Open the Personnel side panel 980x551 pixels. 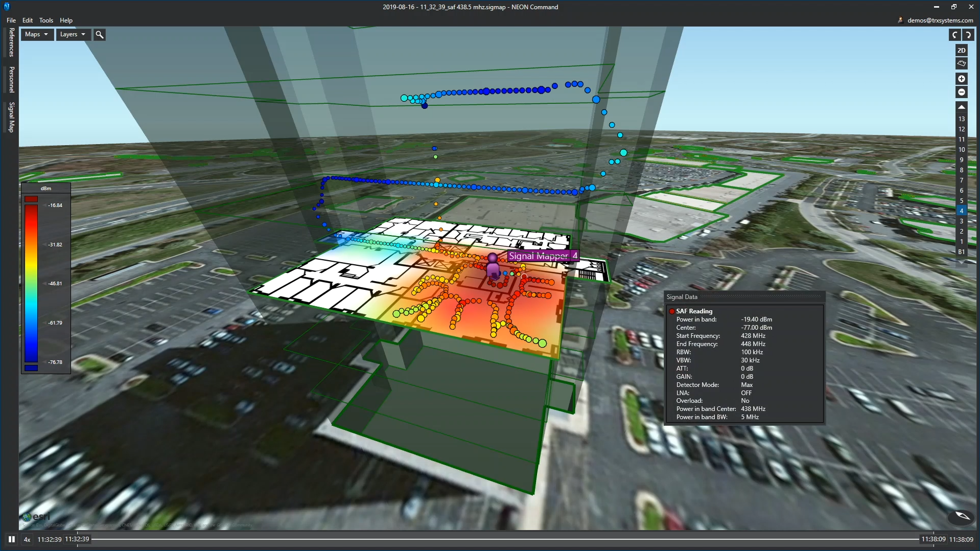[11, 79]
